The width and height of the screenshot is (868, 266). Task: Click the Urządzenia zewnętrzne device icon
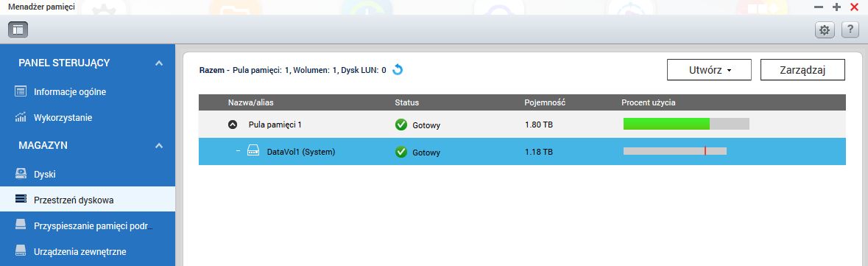[x=21, y=251]
